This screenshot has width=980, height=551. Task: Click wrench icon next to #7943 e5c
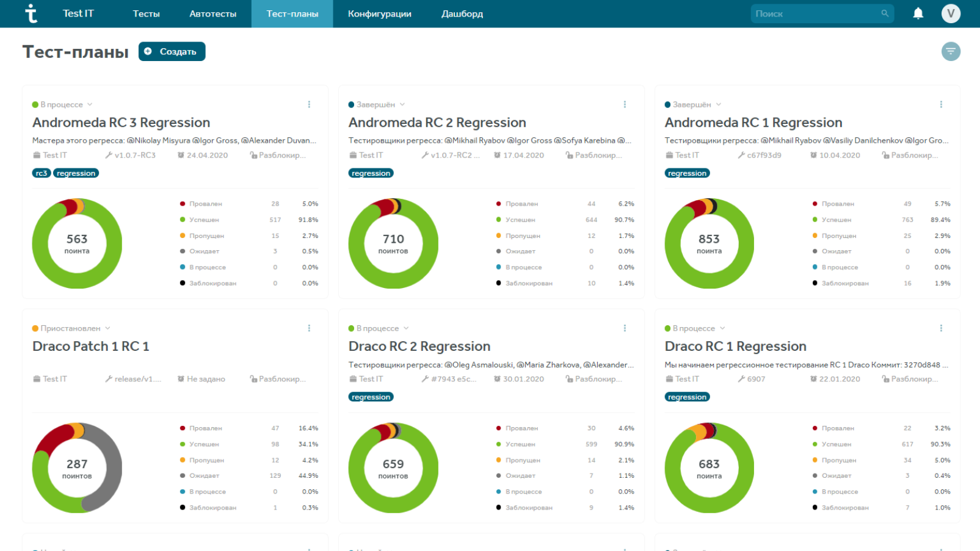[x=425, y=379]
